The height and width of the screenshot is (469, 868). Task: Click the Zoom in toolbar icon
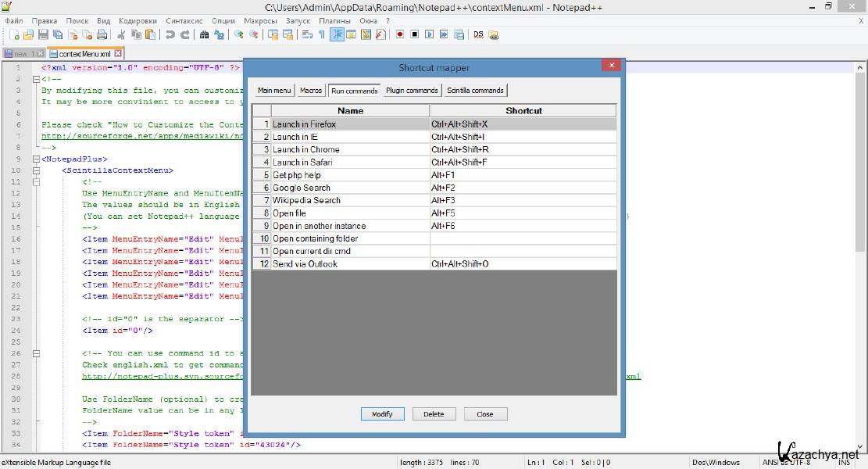point(238,34)
